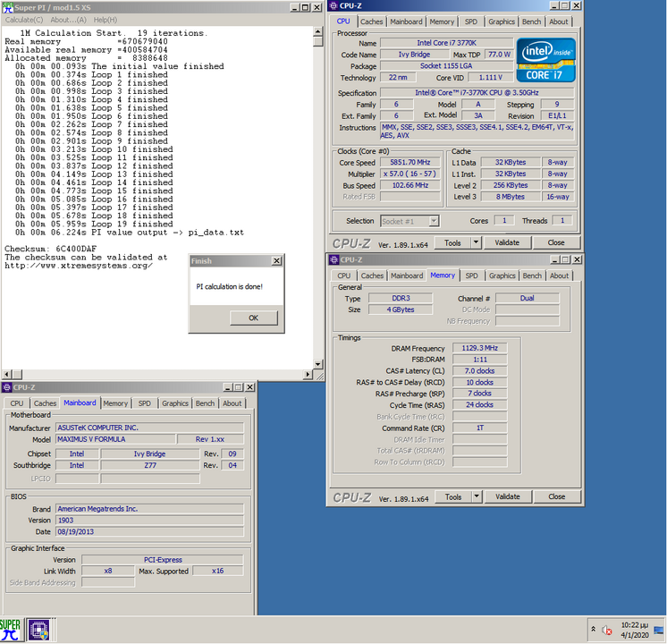Click the Intel Core i7 3770K name field
This screenshot has height=644, width=667.
447,43
